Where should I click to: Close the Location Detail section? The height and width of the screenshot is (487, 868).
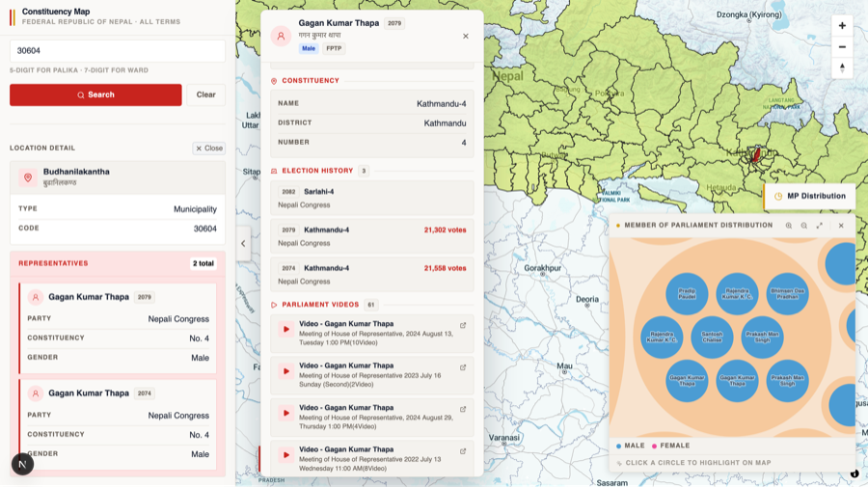208,149
